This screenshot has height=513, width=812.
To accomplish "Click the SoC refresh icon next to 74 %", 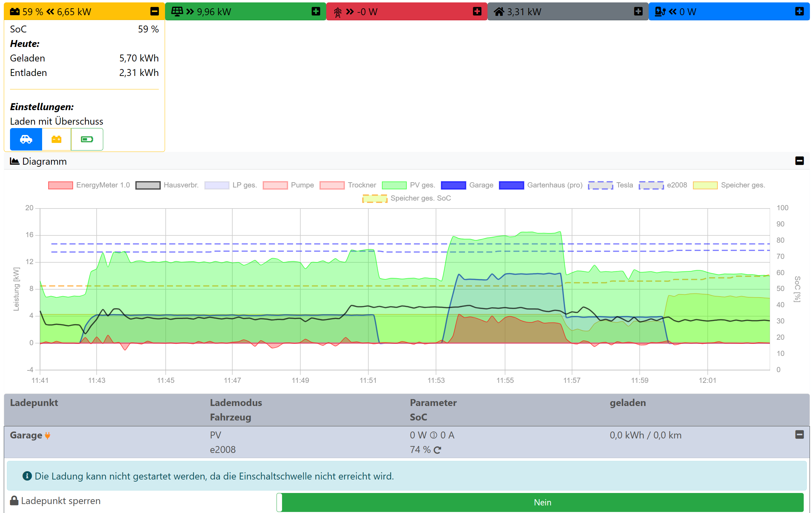I will point(437,450).
